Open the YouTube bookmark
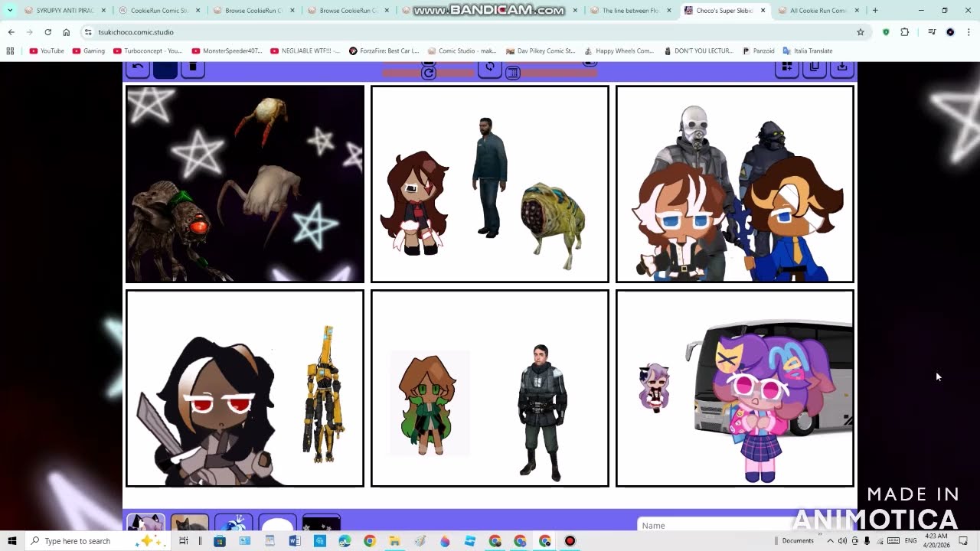The image size is (980, 551). [x=47, y=51]
